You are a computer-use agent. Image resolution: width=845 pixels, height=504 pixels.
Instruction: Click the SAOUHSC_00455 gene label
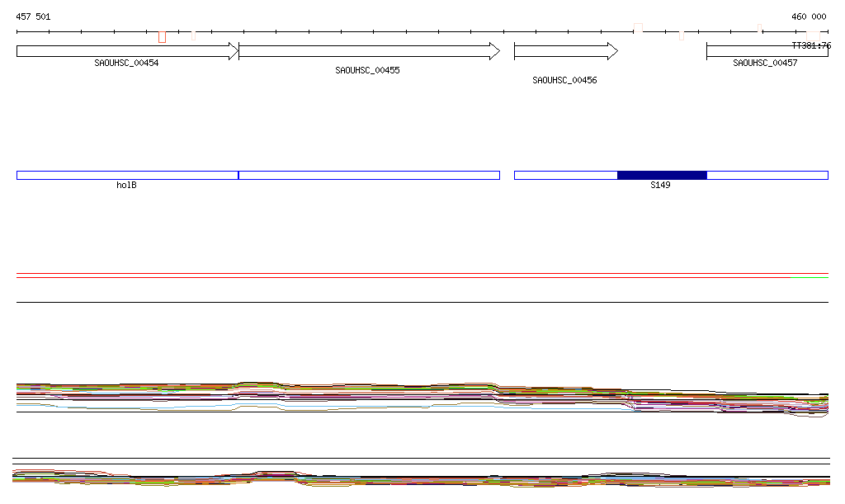(x=367, y=71)
